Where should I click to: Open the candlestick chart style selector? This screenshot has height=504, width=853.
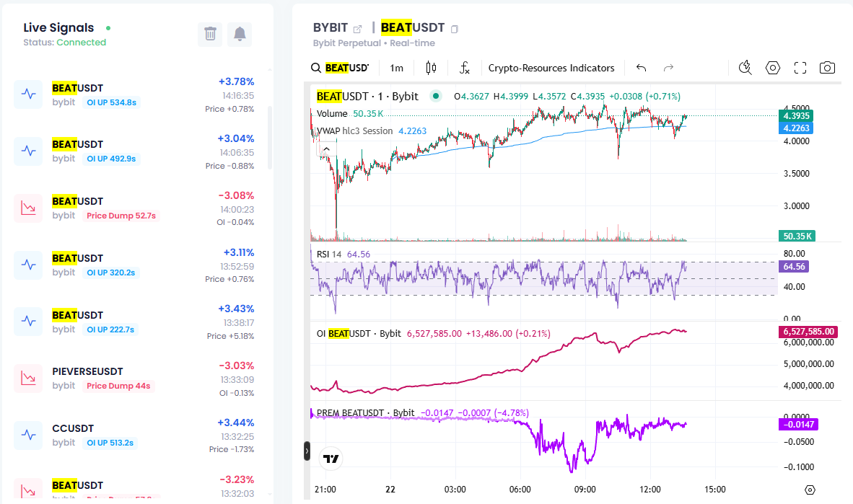pos(432,68)
